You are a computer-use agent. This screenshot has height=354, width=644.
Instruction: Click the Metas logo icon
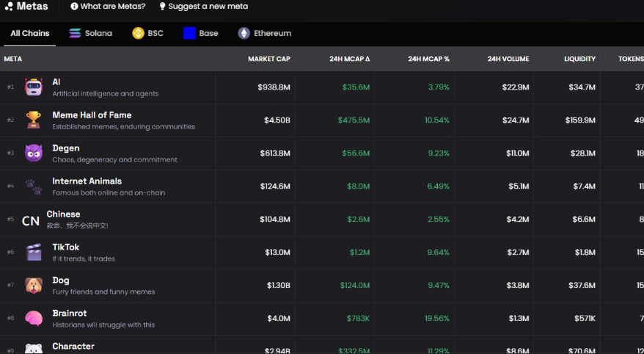(9, 7)
